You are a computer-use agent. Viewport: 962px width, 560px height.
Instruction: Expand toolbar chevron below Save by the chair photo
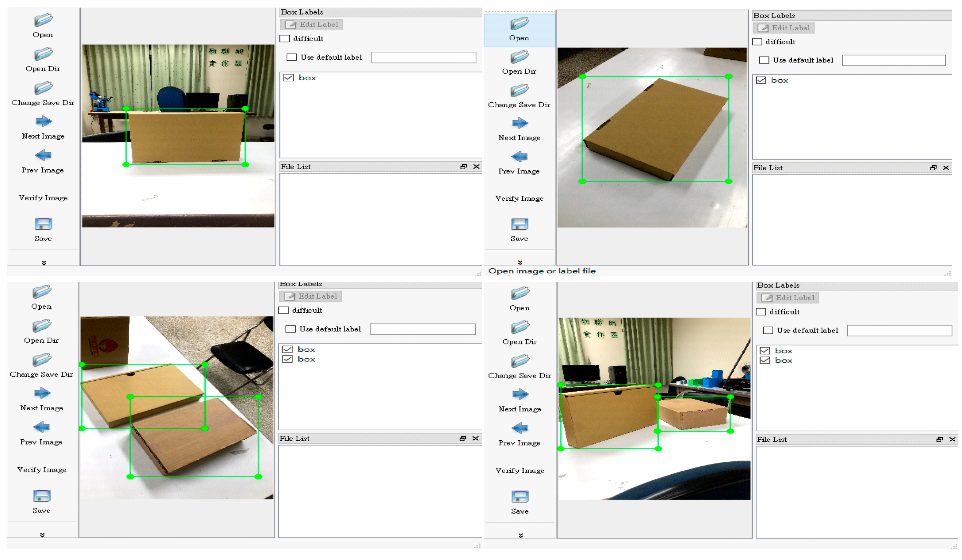click(42, 535)
